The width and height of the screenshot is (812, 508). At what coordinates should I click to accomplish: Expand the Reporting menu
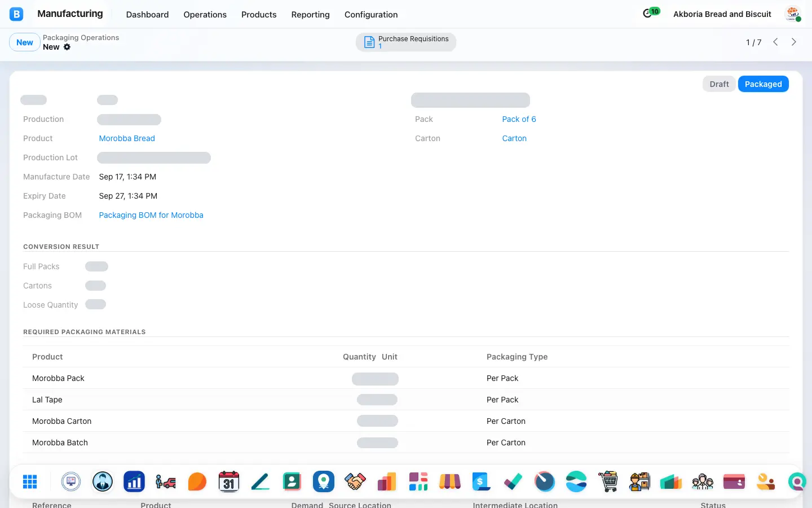click(310, 15)
